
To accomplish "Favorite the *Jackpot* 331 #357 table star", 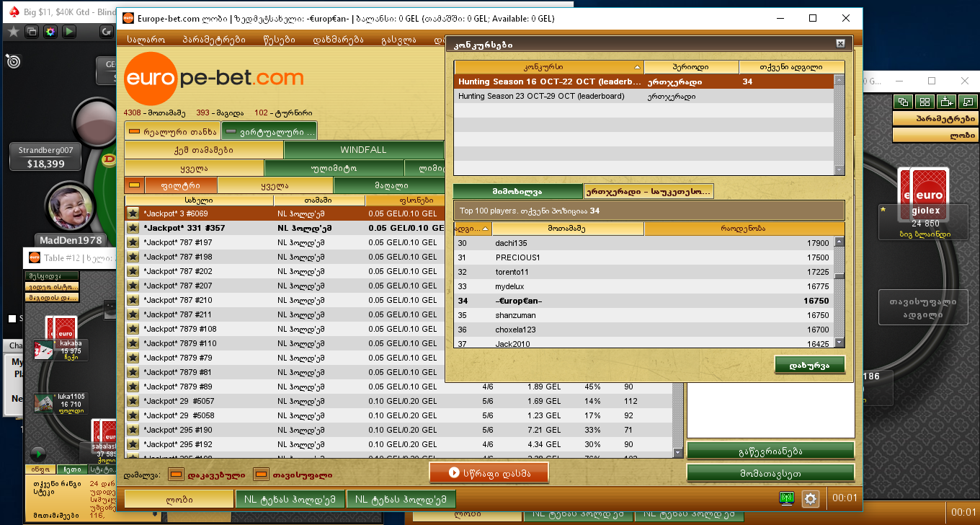I will click(x=133, y=228).
